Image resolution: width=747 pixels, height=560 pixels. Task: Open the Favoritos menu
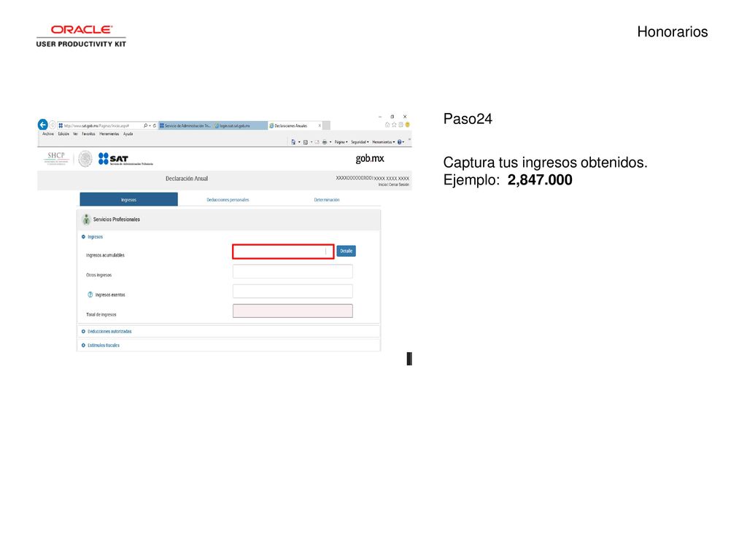pyautogui.click(x=88, y=134)
